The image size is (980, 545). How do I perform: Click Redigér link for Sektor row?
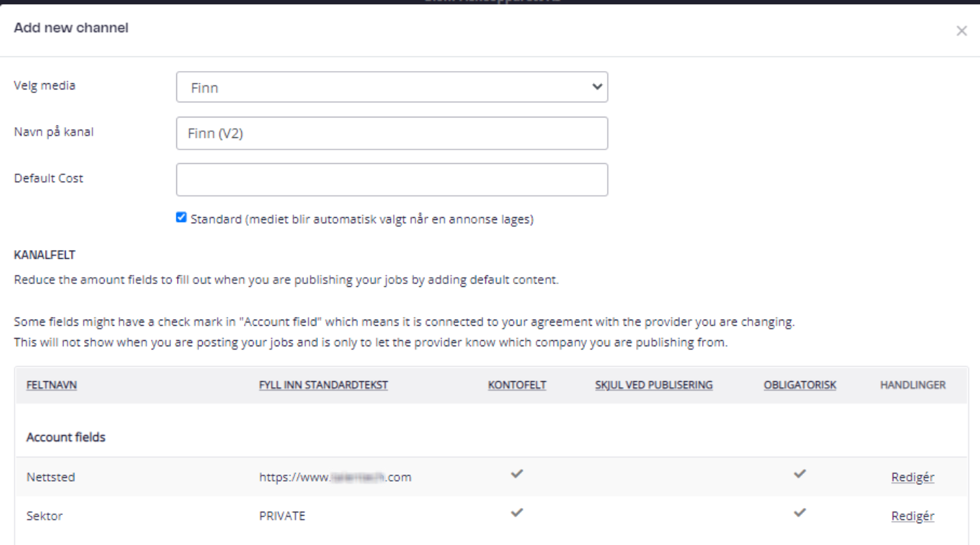click(912, 516)
